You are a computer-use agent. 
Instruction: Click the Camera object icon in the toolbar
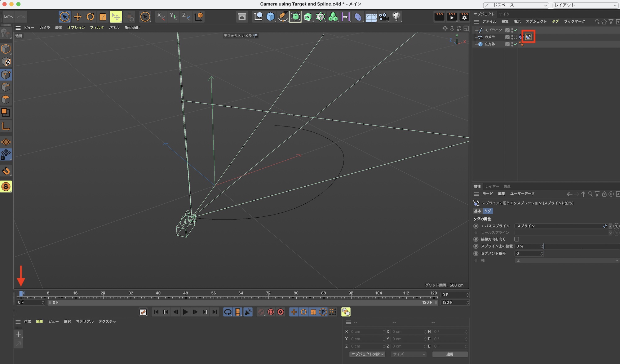[x=383, y=17]
